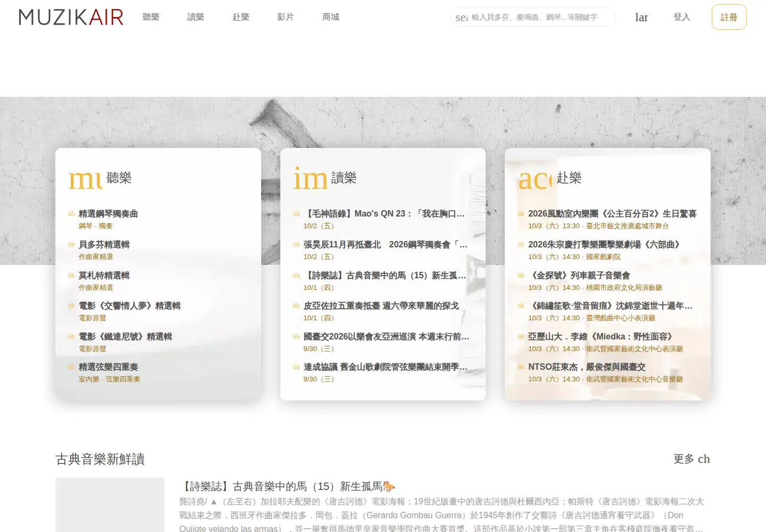Open 電影《鐵達尼號》精選輯
The height and width of the screenshot is (532, 766).
[126, 337]
